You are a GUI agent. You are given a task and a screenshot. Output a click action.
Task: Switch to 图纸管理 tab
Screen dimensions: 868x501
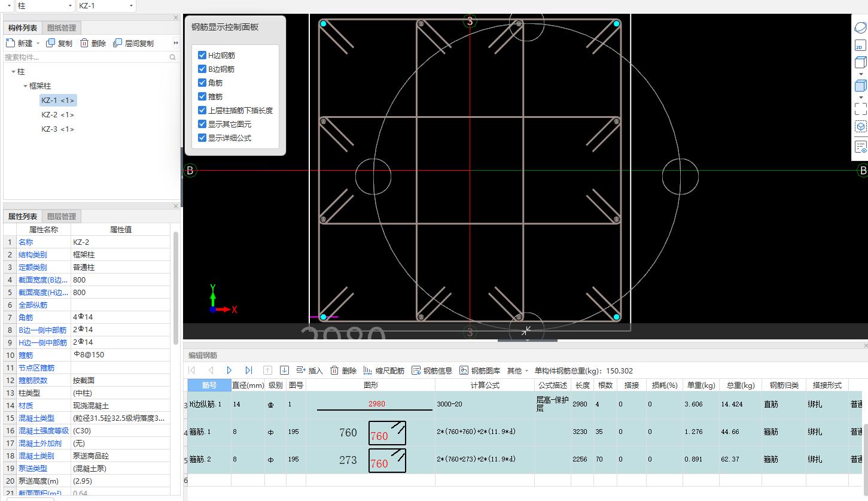click(62, 28)
